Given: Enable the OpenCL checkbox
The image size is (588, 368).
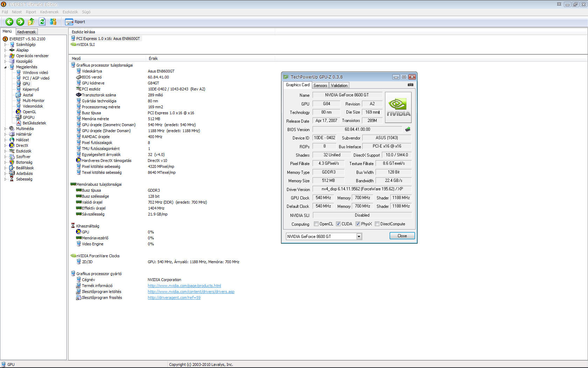Looking at the screenshot, I should pos(316,224).
